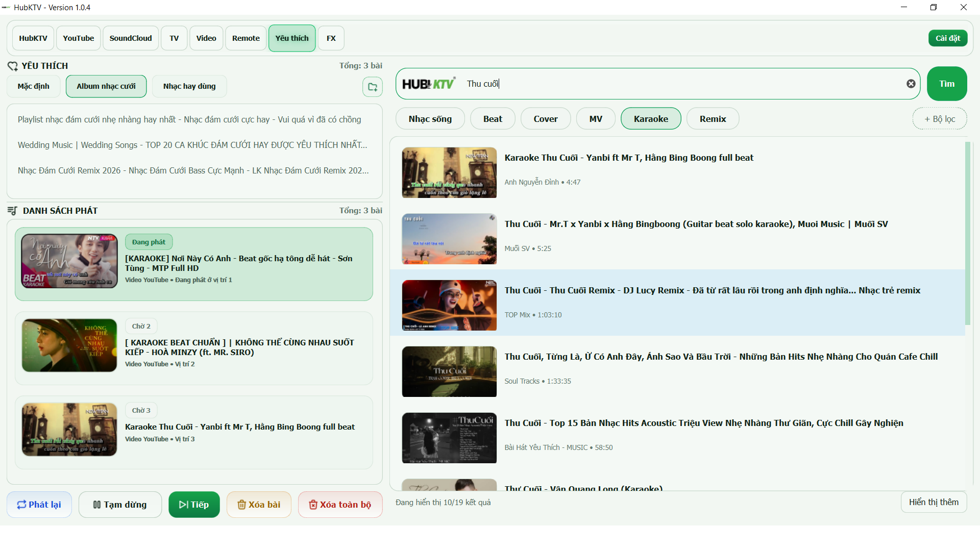Screen dimensions: 980x551
Task: Click Xóa toàn bộ to clear queue
Action: point(340,505)
